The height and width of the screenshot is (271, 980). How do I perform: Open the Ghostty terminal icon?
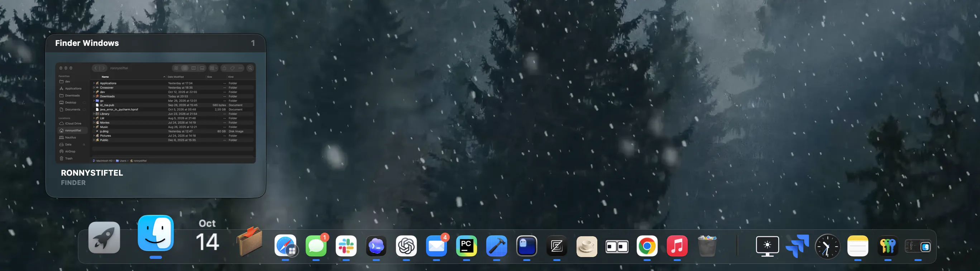[x=526, y=246]
